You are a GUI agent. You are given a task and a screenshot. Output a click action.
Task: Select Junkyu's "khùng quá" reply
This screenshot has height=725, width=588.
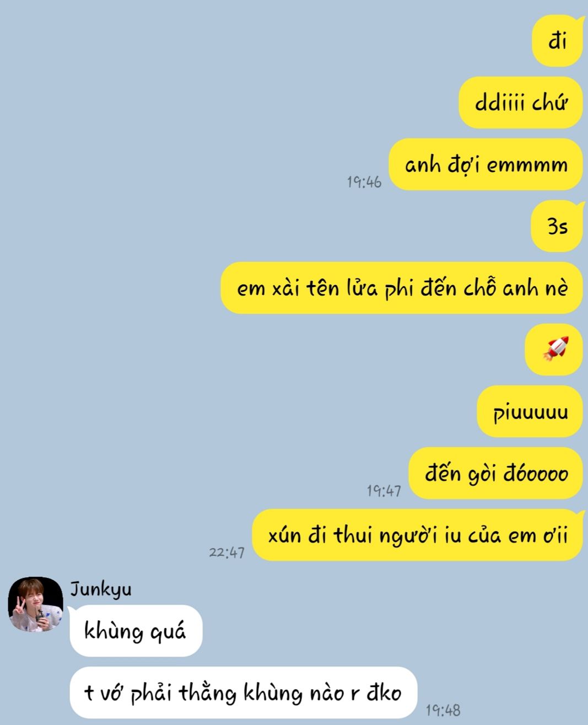coord(136,631)
